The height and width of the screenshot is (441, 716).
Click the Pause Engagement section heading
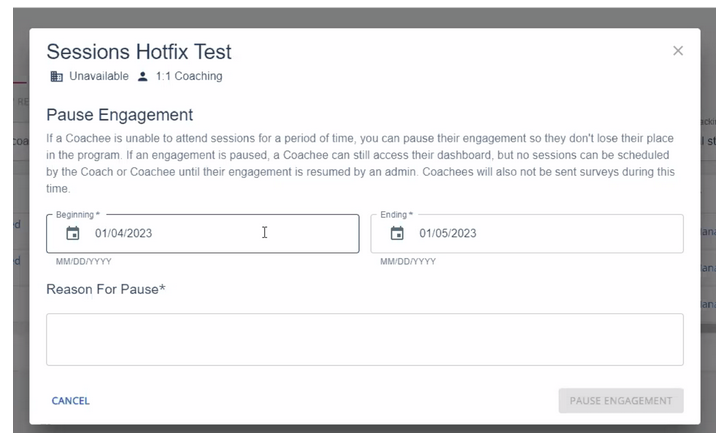click(x=119, y=115)
